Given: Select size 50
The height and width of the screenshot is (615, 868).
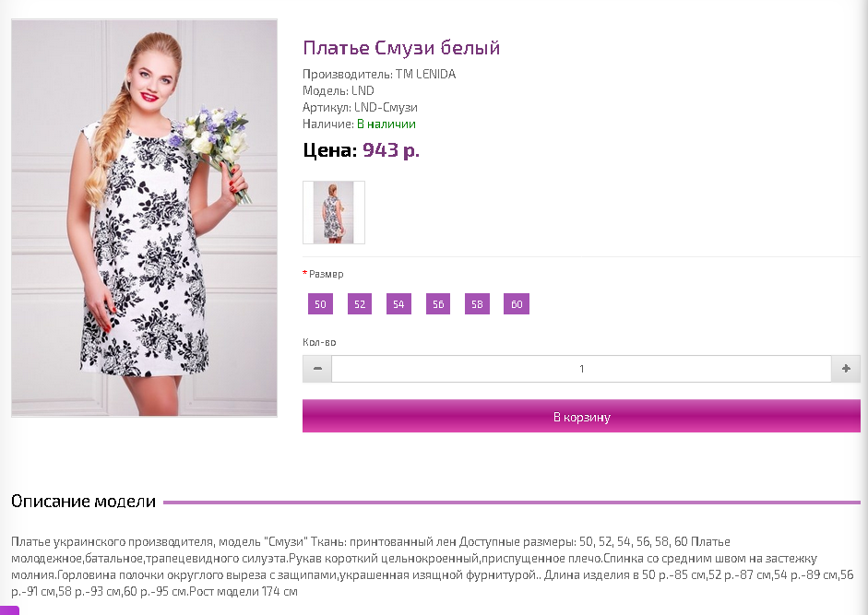Looking at the screenshot, I should pos(320,304).
